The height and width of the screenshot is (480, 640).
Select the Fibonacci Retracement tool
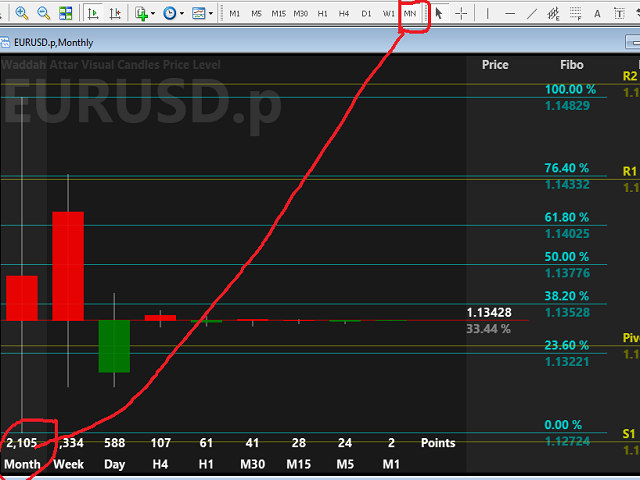[x=576, y=13]
